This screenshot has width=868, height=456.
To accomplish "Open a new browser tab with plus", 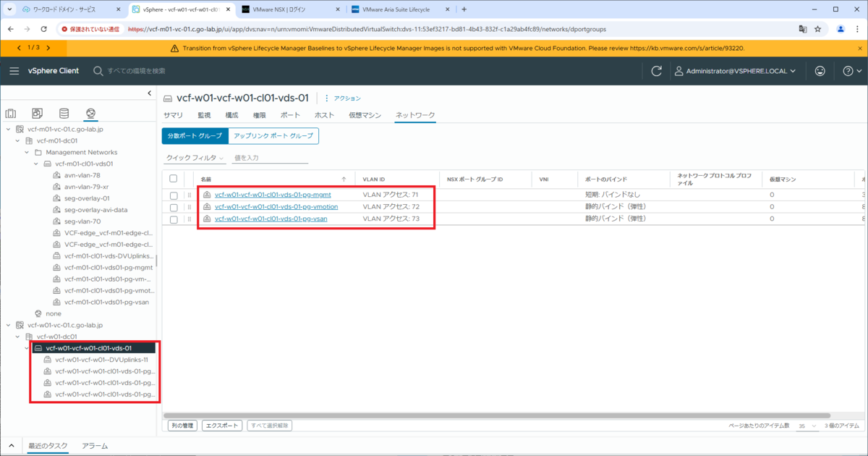I will 464,9.
